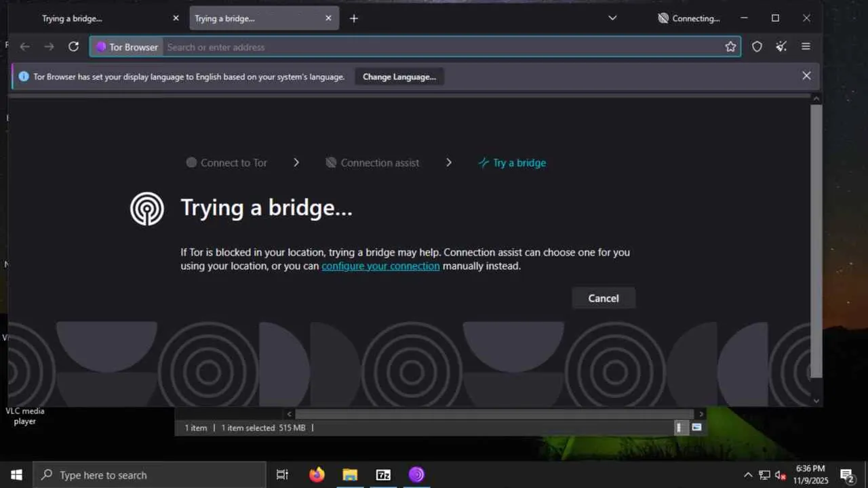The image size is (868, 488).
Task: Switch File Explorer to large icons view
Action: point(696,427)
